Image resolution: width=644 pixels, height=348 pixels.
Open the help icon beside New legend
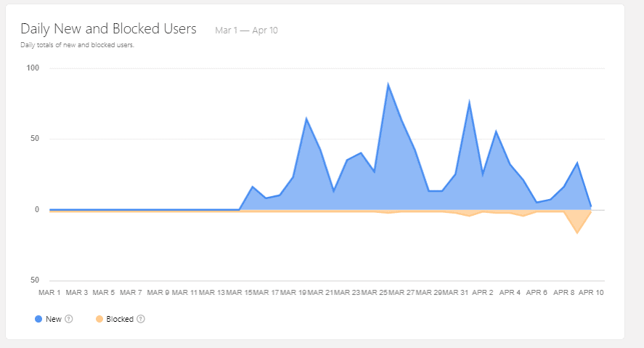[x=69, y=319]
